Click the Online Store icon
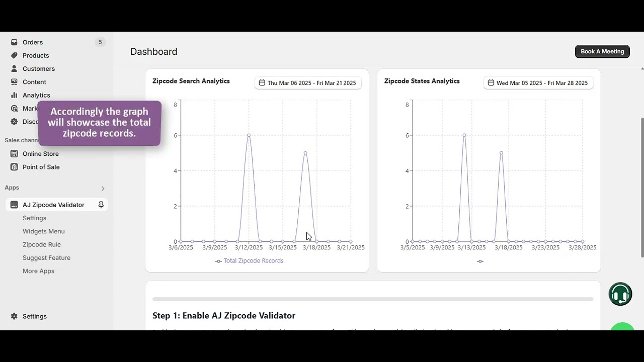 click(x=14, y=154)
